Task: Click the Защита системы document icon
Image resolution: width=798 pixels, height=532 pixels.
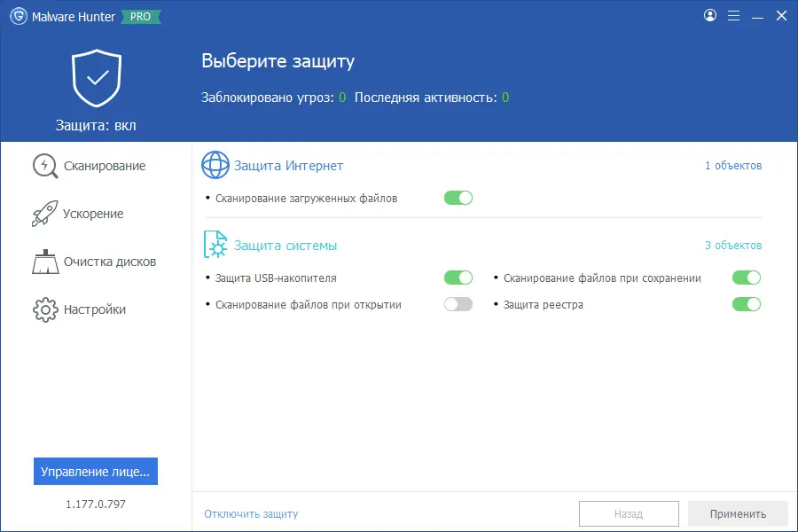Action: pyautogui.click(x=215, y=245)
